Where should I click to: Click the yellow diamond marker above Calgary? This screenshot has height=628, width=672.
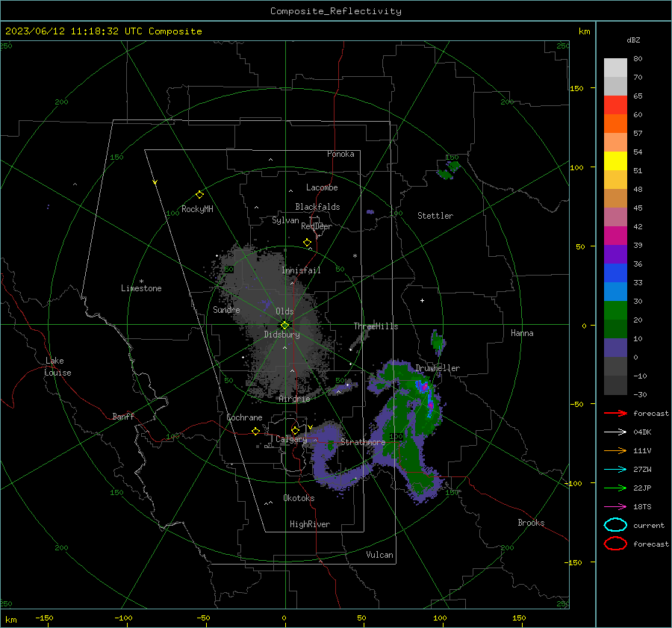click(295, 430)
